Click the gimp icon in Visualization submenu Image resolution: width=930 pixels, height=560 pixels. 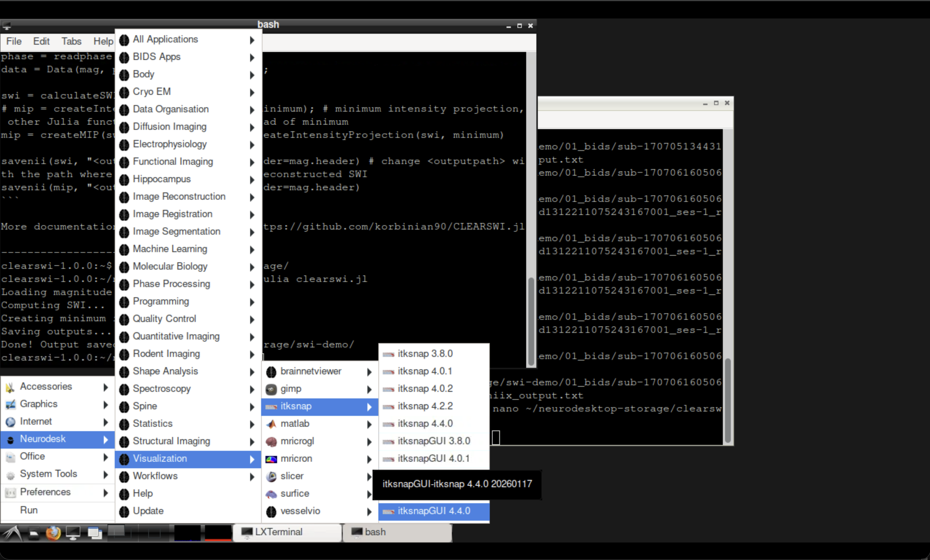[x=271, y=389]
